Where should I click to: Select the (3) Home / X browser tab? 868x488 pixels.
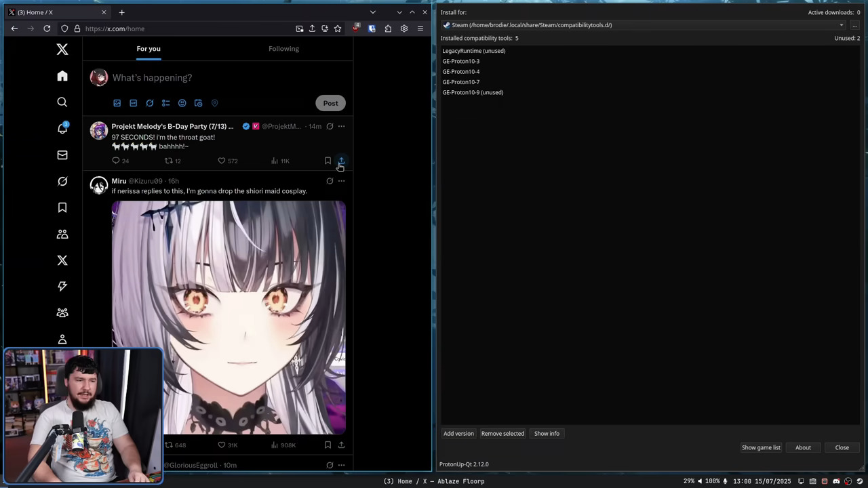58,12
